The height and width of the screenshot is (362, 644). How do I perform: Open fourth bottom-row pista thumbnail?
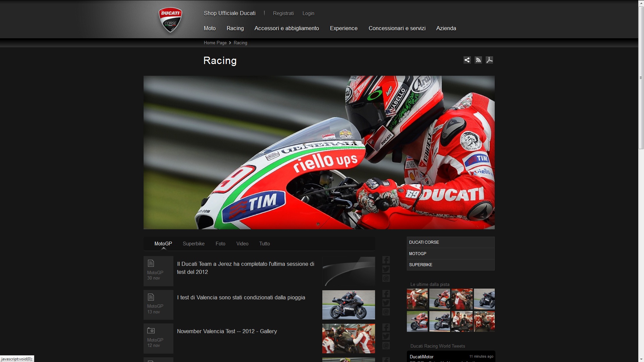click(x=484, y=321)
